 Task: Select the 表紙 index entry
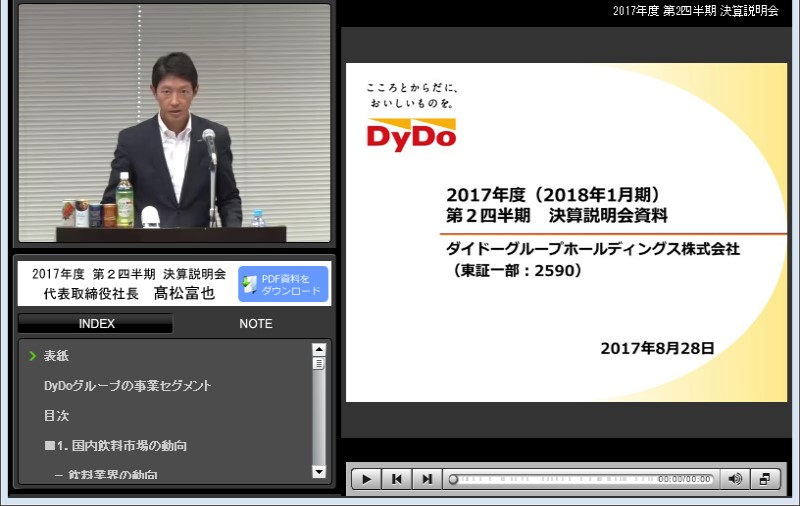56,356
